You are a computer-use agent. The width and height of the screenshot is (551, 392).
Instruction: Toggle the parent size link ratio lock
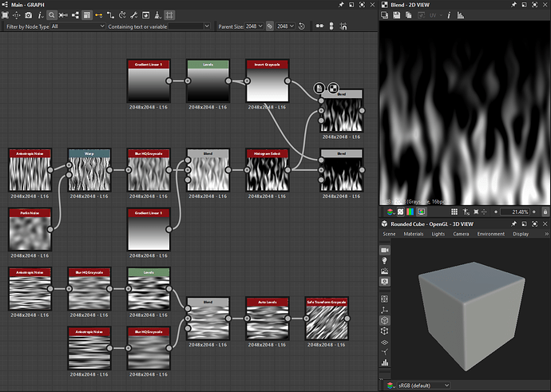[x=270, y=26]
